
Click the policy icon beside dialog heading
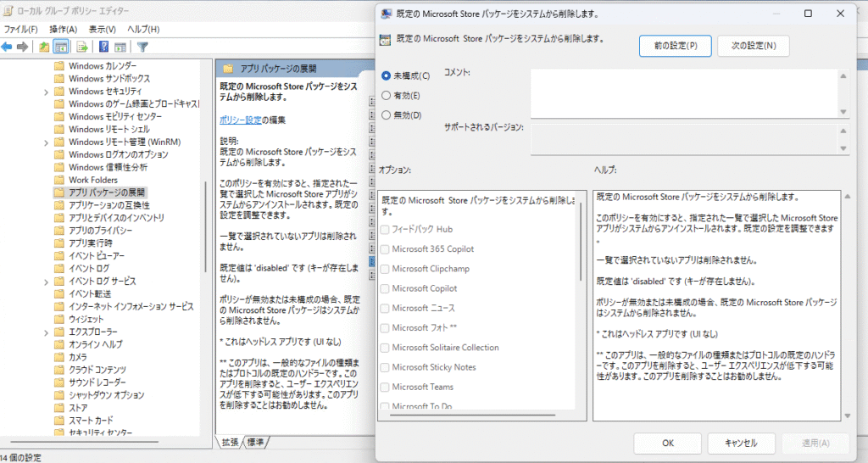(x=385, y=39)
